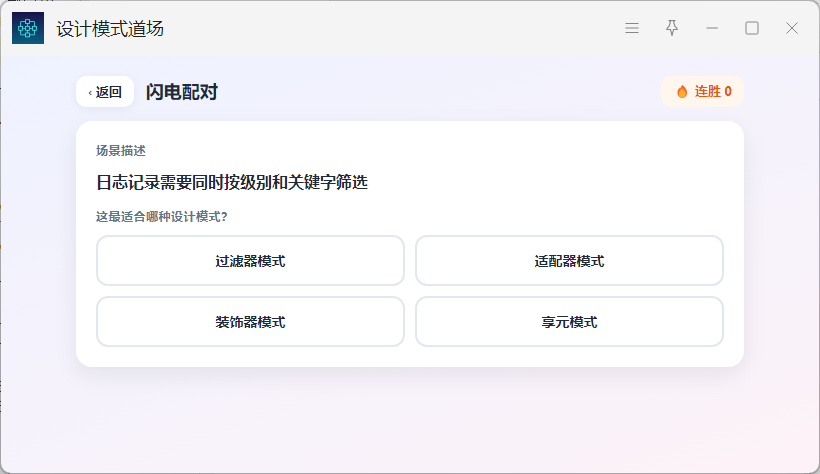Click the 场景描述 label
Image resolution: width=820 pixels, height=474 pixels.
[121, 151]
